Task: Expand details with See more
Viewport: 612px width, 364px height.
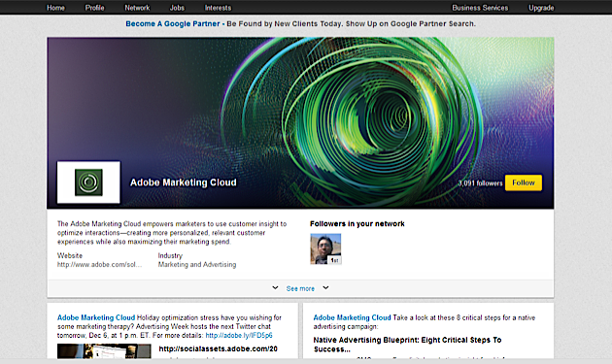Action: [x=300, y=288]
